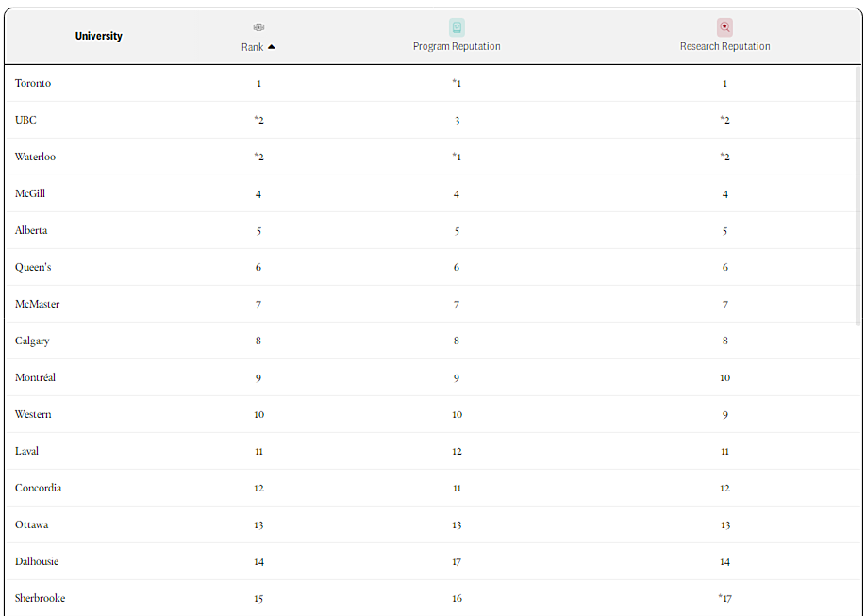Click Dalhousie's Research Reputation value 14

coord(724,562)
